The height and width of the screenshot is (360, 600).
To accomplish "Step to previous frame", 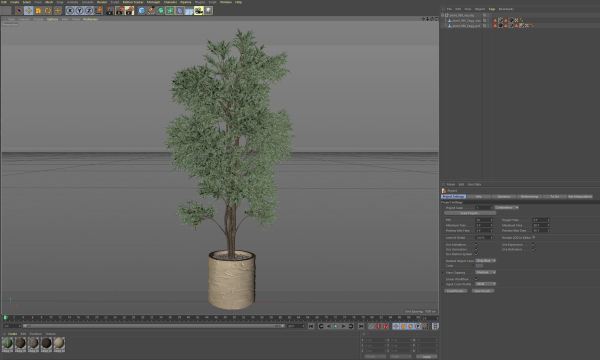I will pos(329,326).
